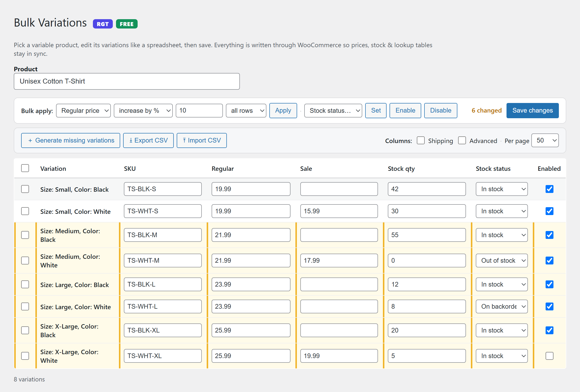Click the RGT badge next to the title
The image size is (580, 392).
point(102,24)
